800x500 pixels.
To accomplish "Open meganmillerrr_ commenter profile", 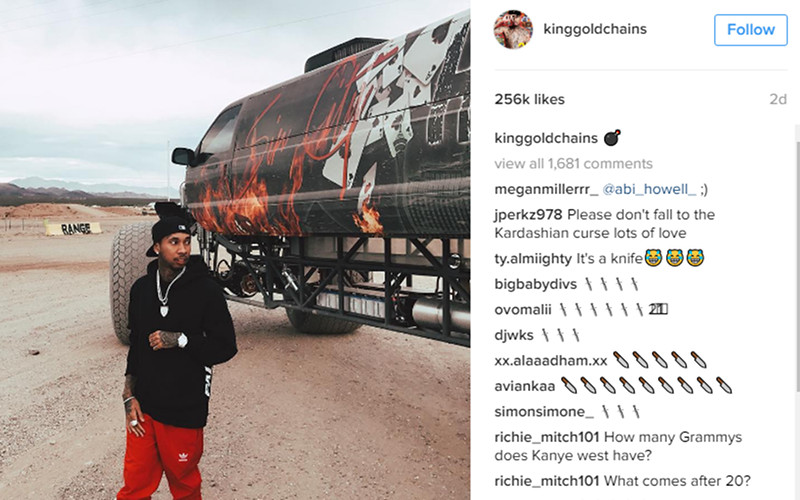I will (546, 189).
